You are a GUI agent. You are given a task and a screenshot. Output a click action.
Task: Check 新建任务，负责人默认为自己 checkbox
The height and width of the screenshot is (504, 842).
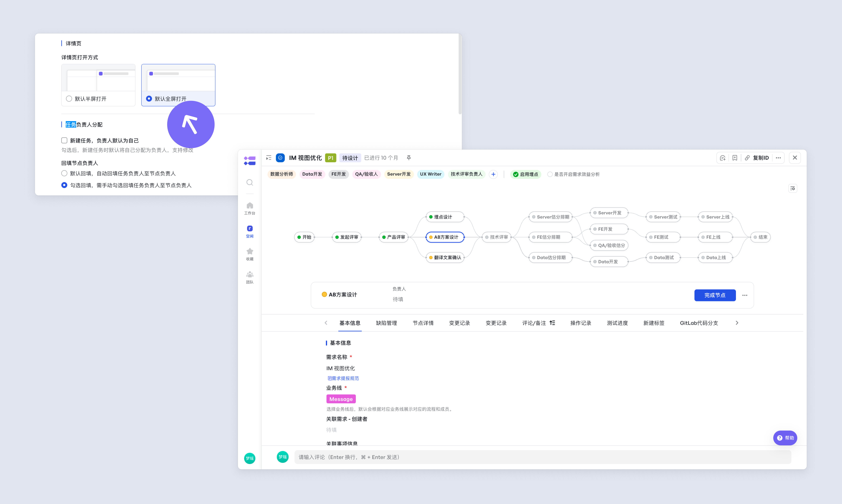click(x=64, y=141)
